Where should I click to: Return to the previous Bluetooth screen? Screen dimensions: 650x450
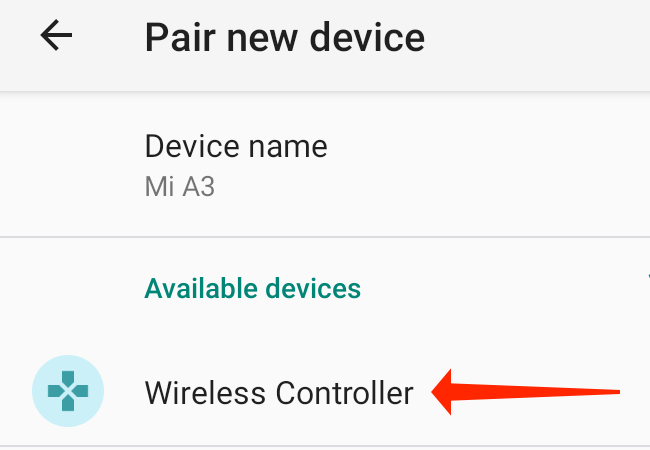pyautogui.click(x=56, y=36)
